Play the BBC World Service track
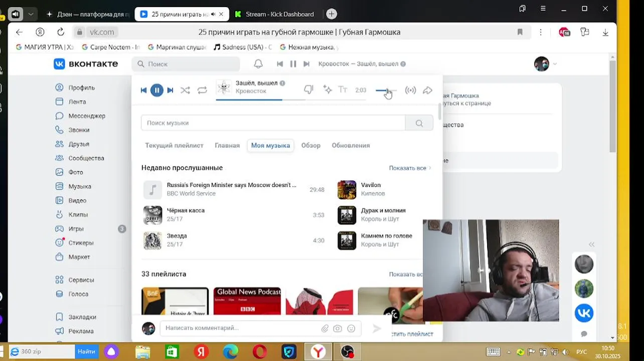 coord(234,190)
